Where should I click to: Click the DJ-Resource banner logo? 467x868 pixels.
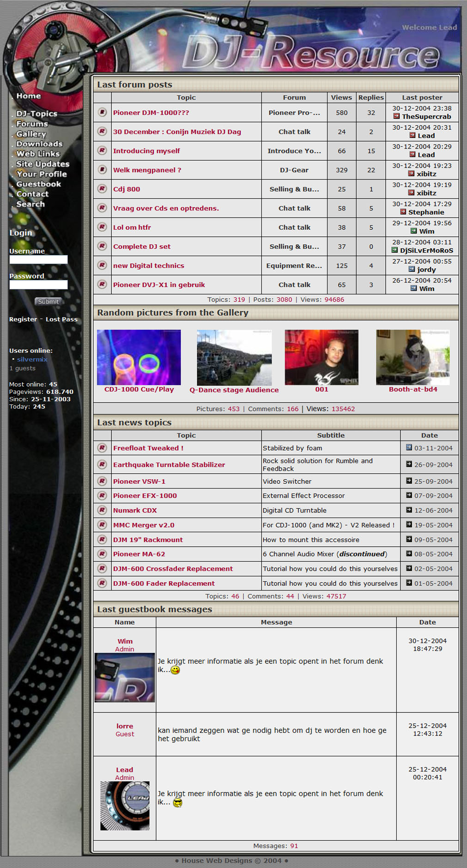312,53
